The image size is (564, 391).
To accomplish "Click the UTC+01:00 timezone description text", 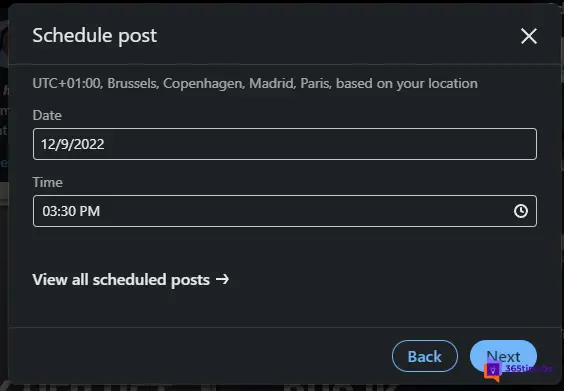I will 255,83.
